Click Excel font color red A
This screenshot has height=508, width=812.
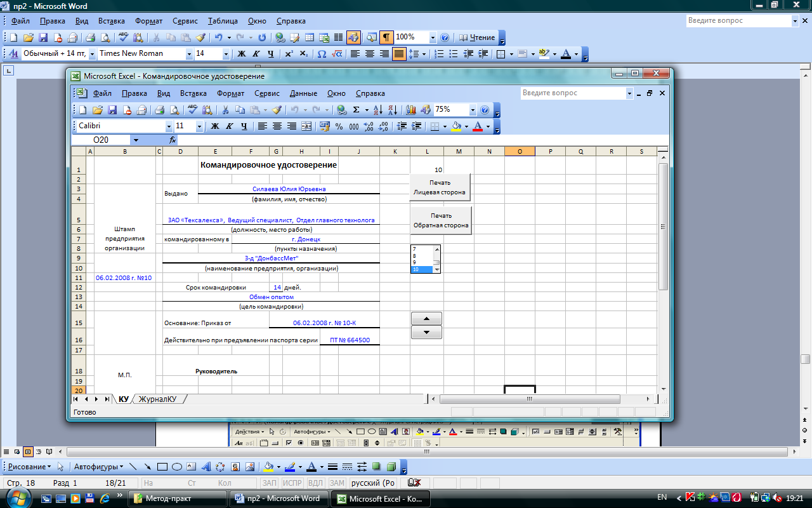click(478, 126)
